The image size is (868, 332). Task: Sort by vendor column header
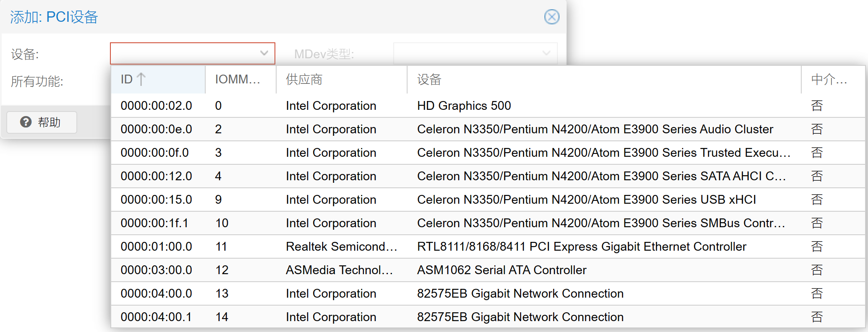click(304, 79)
